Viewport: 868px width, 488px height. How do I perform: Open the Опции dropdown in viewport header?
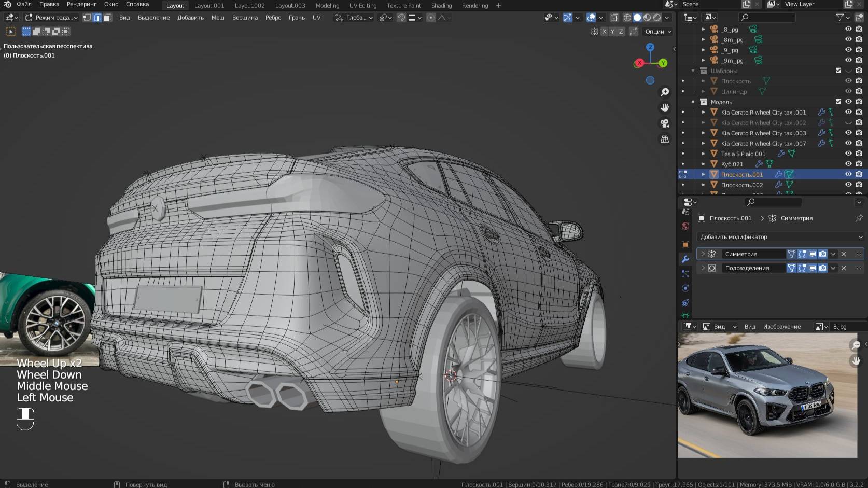657,32
